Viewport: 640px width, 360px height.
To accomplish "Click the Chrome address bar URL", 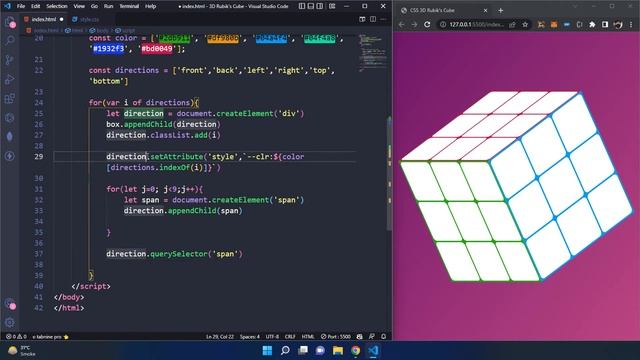I will [476, 24].
